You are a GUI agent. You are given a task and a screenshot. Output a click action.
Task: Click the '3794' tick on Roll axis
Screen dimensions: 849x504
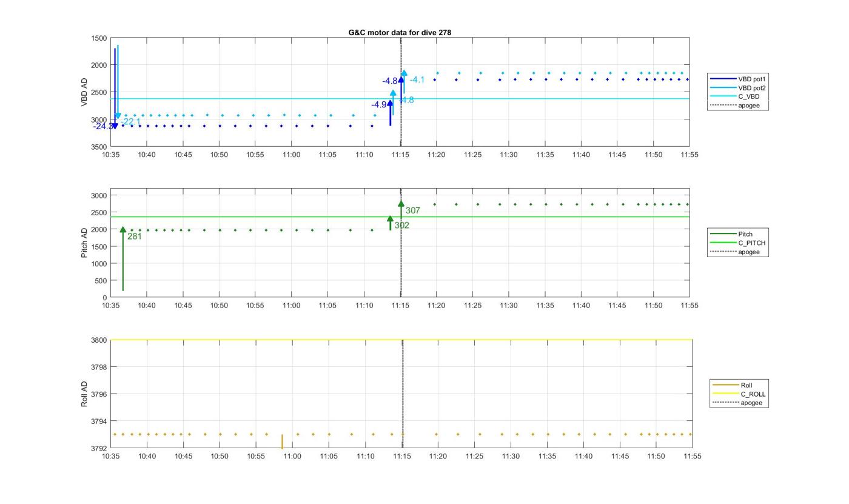(99, 422)
